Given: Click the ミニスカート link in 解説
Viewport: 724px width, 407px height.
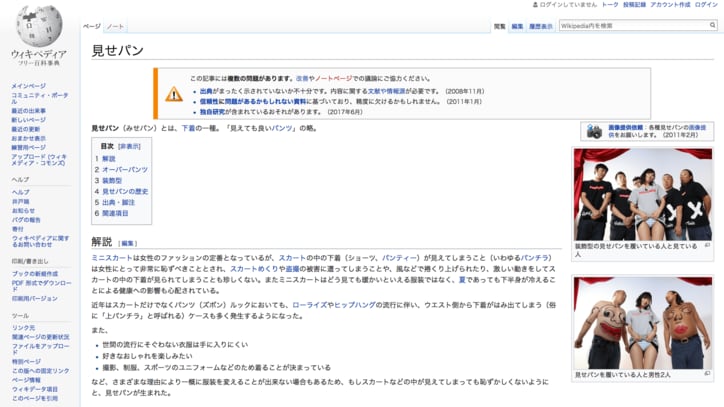Looking at the screenshot, I should pyautogui.click(x=112, y=258).
